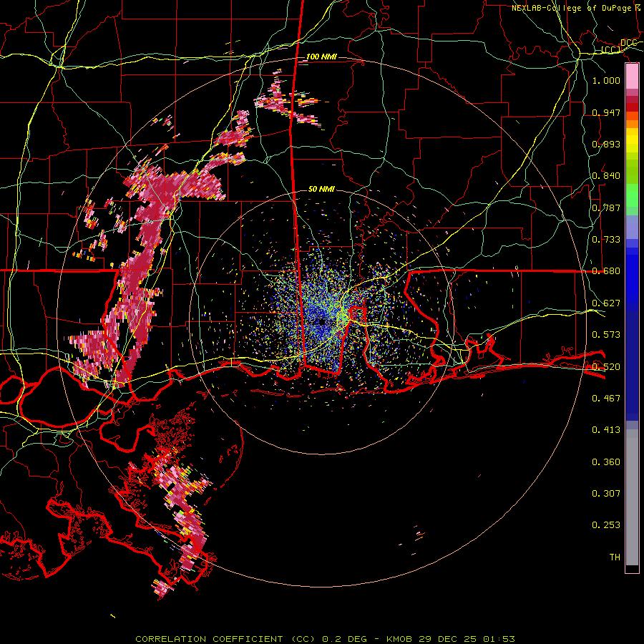Click the 0.467 color scale value
The height and width of the screenshot is (644, 644).
click(x=606, y=399)
